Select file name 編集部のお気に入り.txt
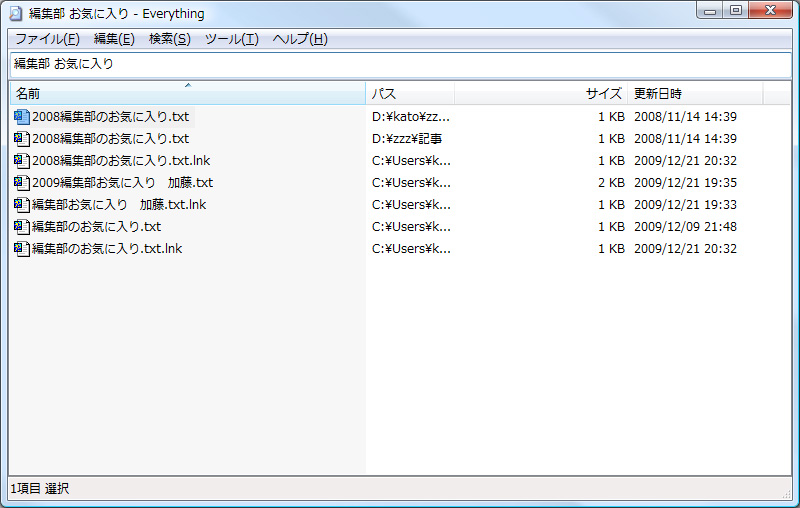The image size is (800, 508). 96,226
